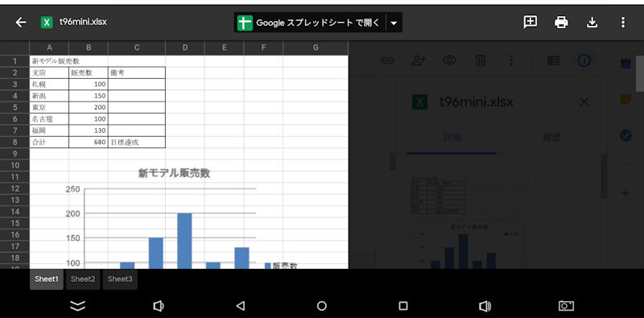This screenshot has width=644, height=318.
Task: Switch to the Sheet3 tab
Action: (x=120, y=279)
